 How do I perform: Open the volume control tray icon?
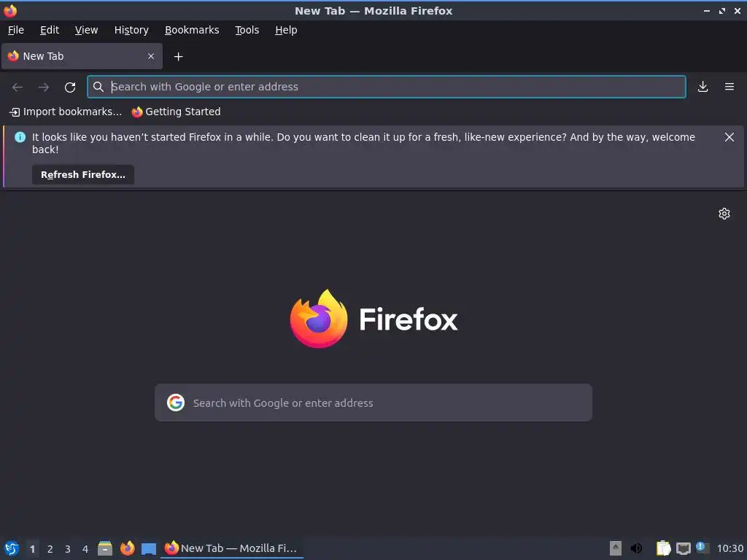[636, 548]
